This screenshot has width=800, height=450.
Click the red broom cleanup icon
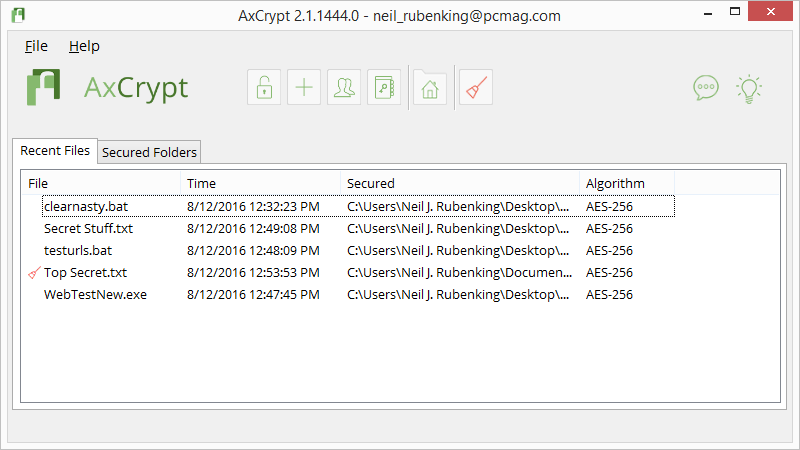click(x=476, y=87)
